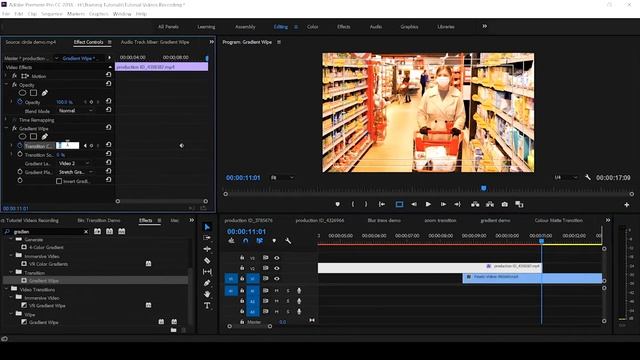640x360 pixels.
Task: Add a marker in the timeline header
Action: tap(274, 241)
